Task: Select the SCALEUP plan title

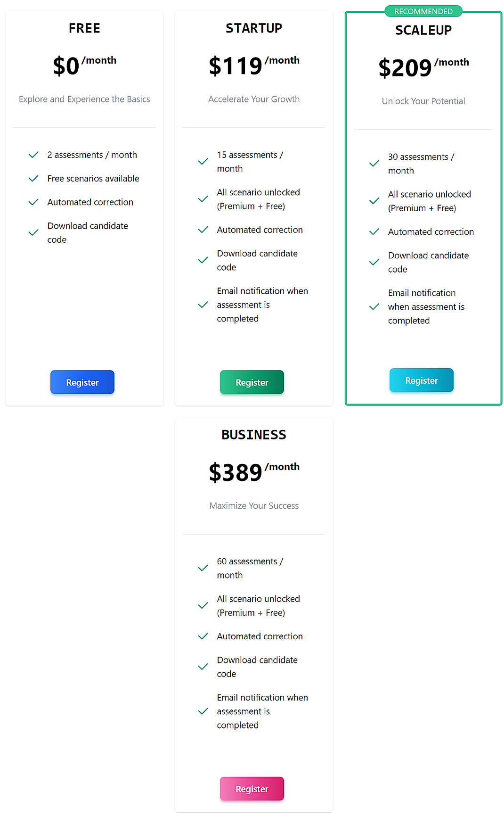Action: coord(423,30)
